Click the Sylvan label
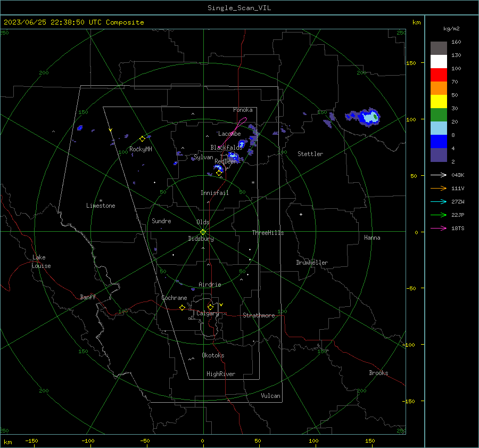This screenshot has height=448, width=479. (x=203, y=157)
